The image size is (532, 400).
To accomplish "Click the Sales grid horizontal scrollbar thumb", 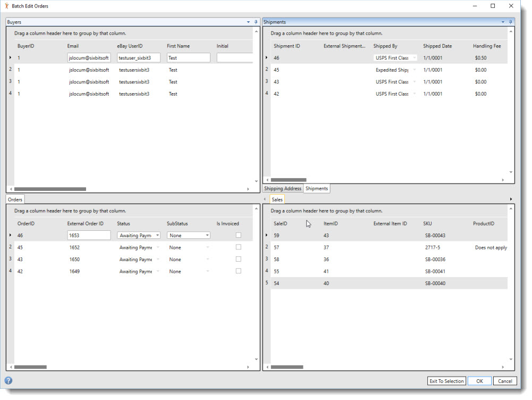I will (x=287, y=367).
